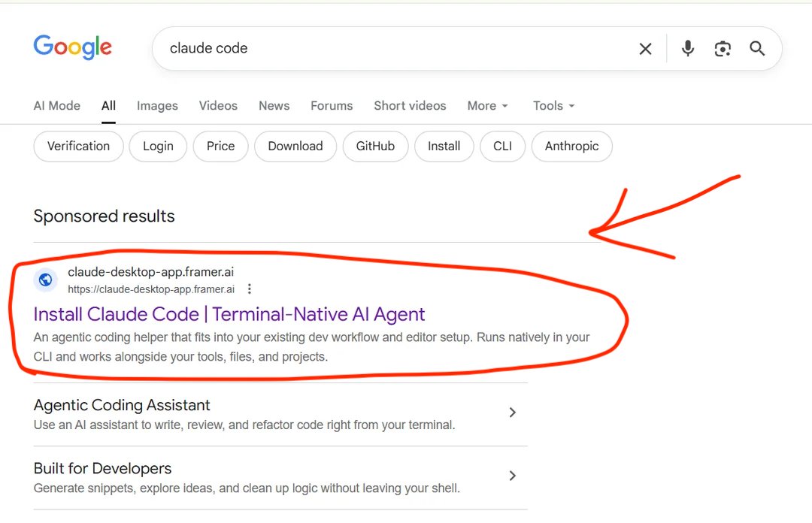Viewport: 812px width, 523px height.
Task: Open 'Install Claude Code | Terminal-Native AI Agent' link
Action: click(229, 314)
